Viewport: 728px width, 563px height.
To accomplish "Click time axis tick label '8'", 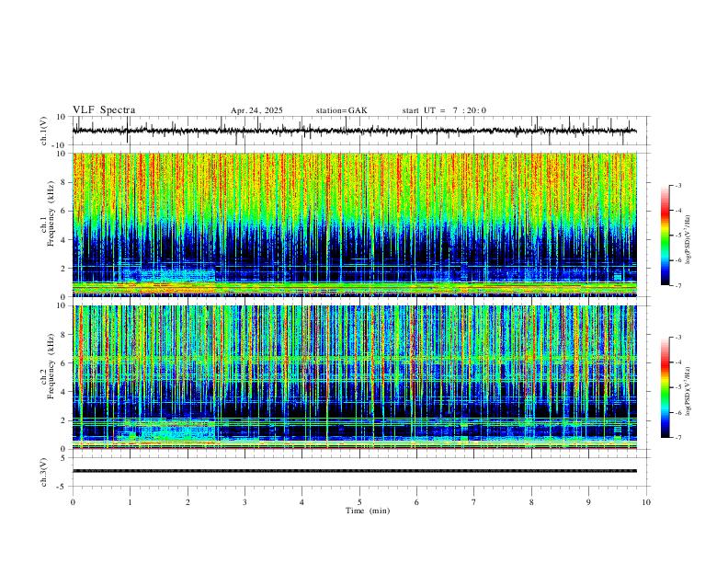I will pyautogui.click(x=531, y=502).
